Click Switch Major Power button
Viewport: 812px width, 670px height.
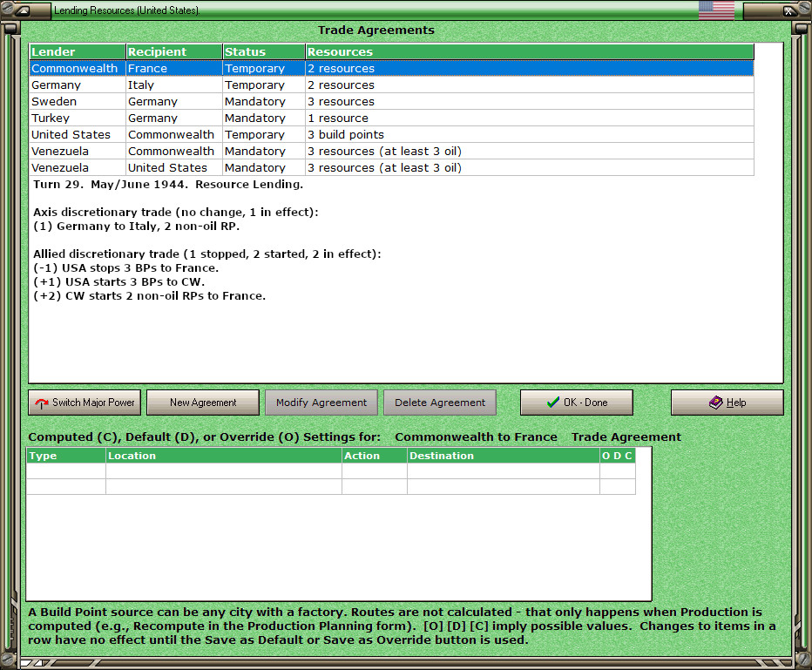click(x=85, y=403)
